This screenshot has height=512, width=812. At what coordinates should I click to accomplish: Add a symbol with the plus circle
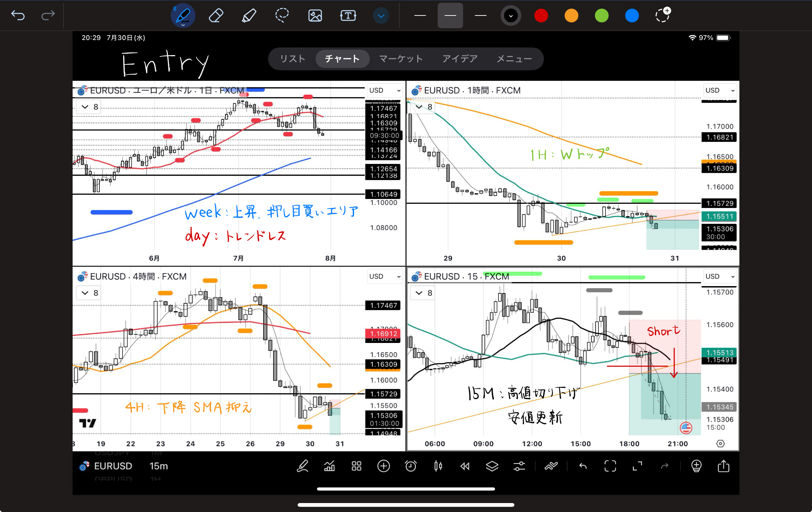coord(384,466)
